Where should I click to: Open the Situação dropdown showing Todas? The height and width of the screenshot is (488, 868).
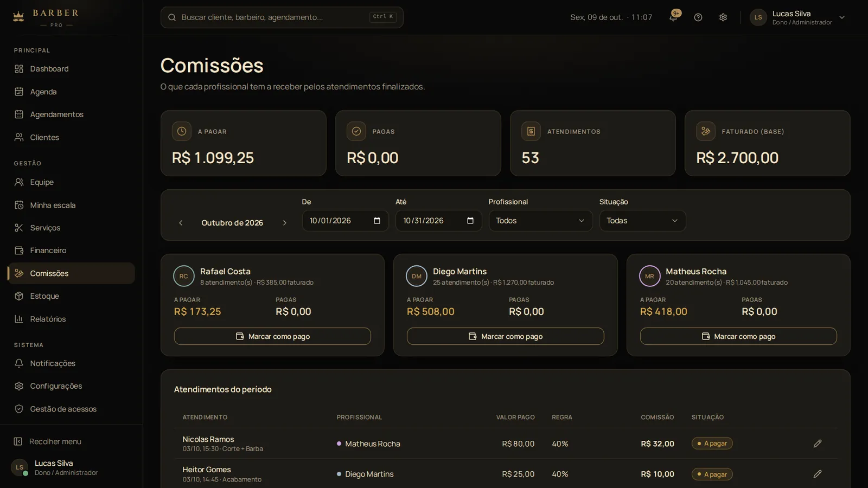642,221
